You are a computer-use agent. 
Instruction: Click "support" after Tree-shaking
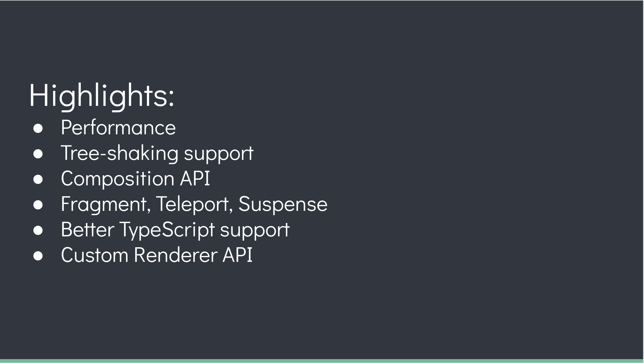pyautogui.click(x=219, y=153)
